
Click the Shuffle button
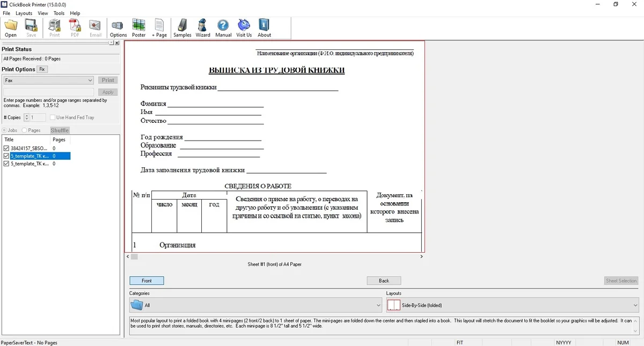tap(60, 130)
